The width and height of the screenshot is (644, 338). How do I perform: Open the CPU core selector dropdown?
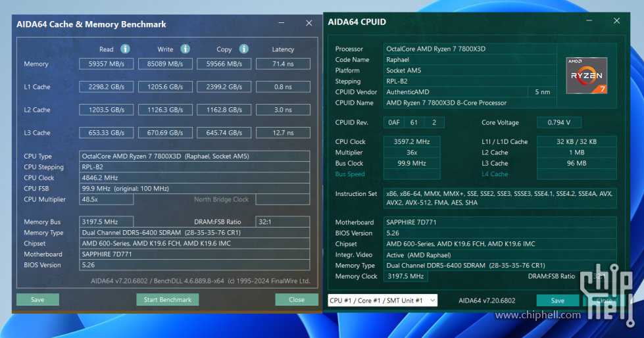click(382, 301)
